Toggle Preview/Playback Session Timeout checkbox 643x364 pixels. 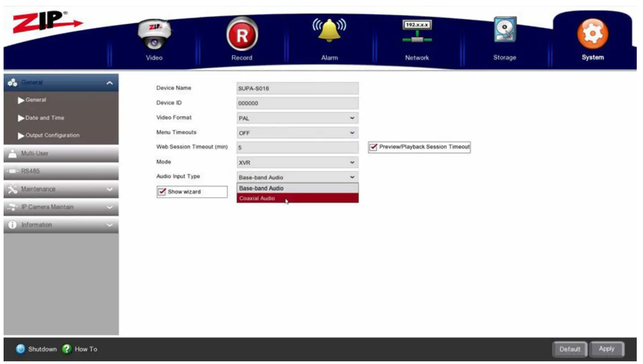tap(374, 147)
